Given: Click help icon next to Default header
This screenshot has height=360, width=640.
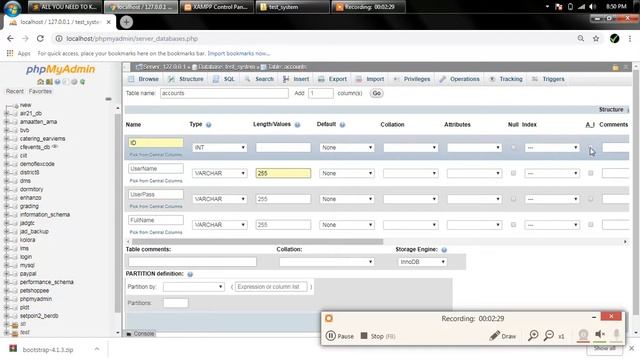Looking at the screenshot, I should (342, 125).
